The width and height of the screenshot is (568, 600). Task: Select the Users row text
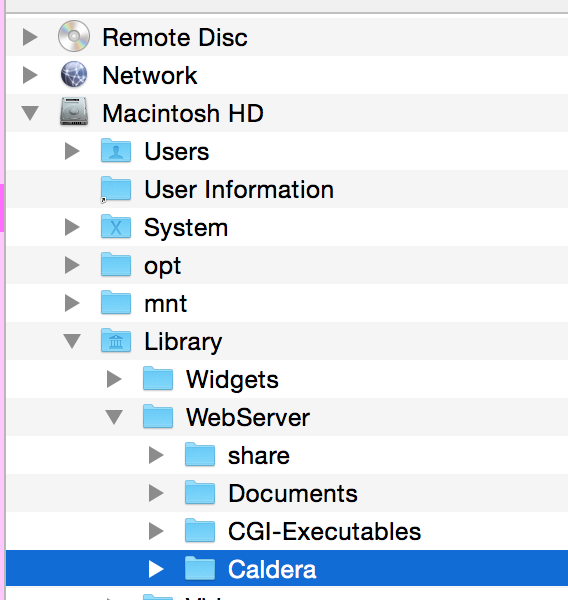pos(176,151)
